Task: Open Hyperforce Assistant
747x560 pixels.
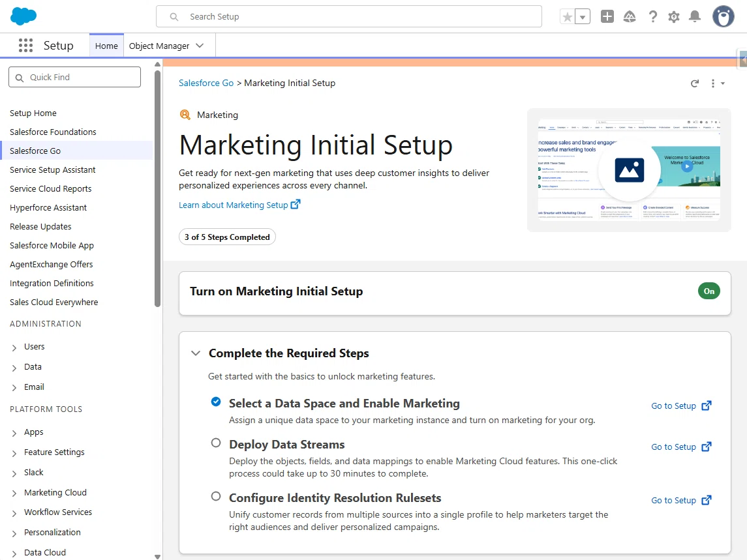Action: coord(48,207)
